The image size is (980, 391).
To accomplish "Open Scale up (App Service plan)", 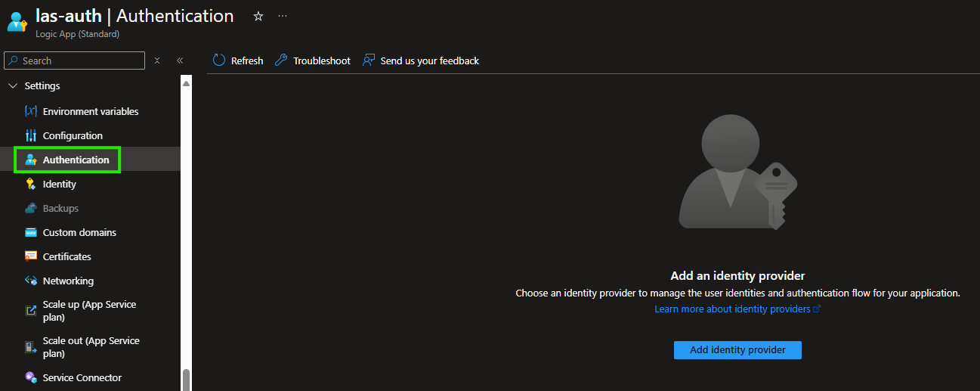I will [x=90, y=311].
